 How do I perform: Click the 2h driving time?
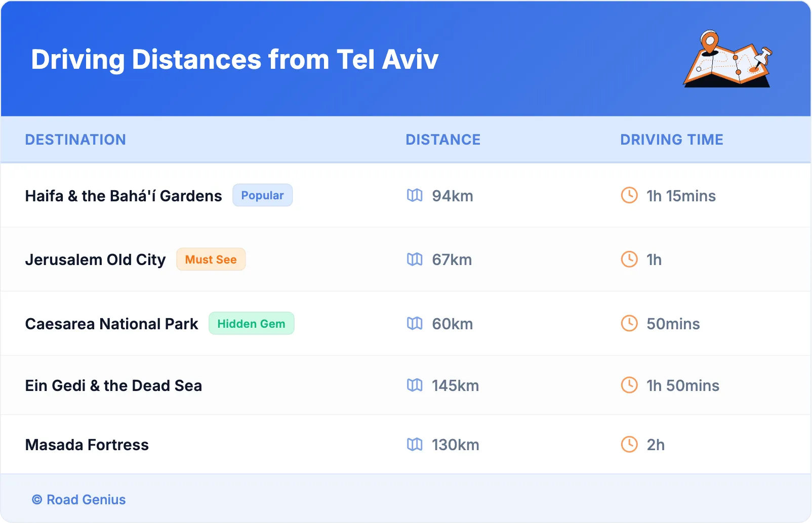(656, 445)
